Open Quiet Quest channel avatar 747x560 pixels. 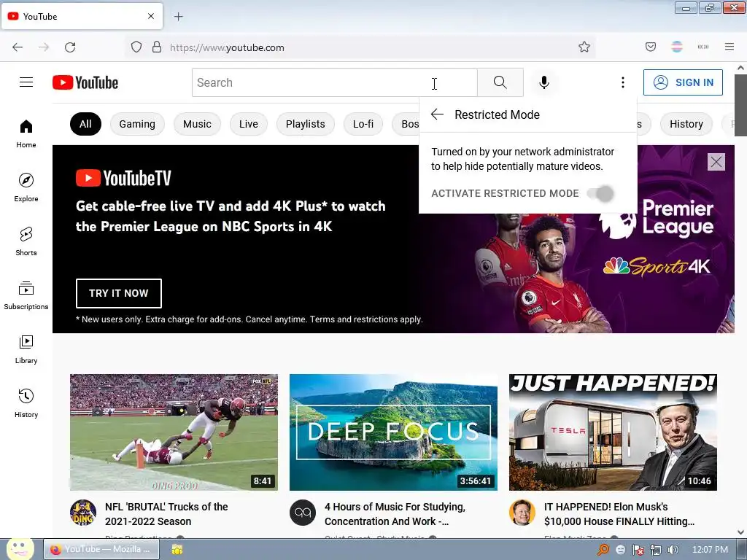click(x=303, y=513)
